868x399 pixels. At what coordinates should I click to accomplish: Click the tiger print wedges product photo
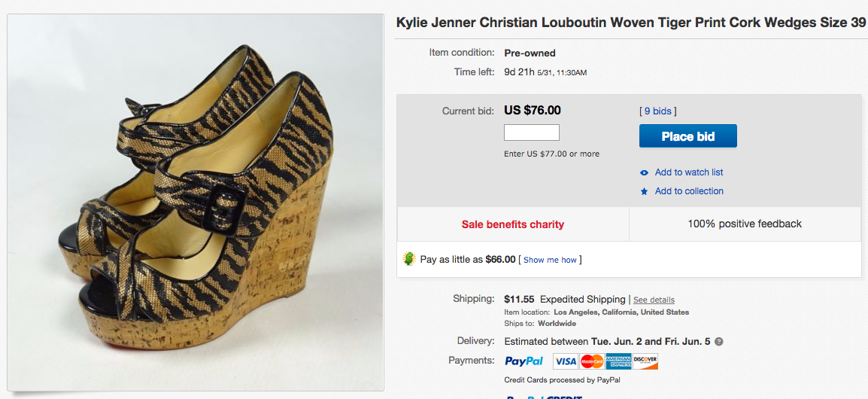point(196,202)
